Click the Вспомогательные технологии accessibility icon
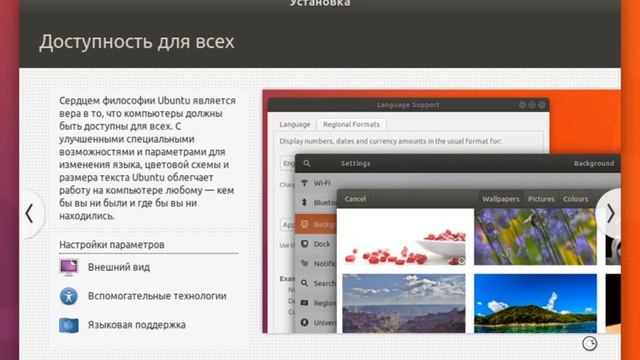The image size is (640, 360). click(x=69, y=296)
